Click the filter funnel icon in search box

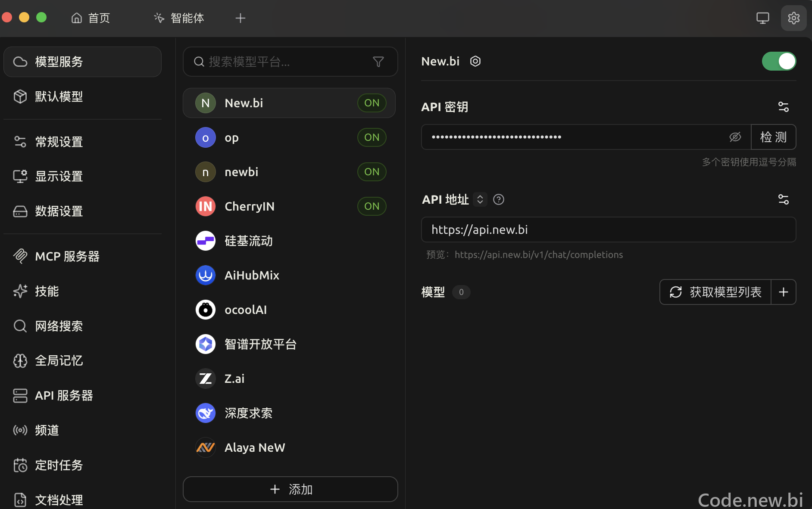point(378,62)
